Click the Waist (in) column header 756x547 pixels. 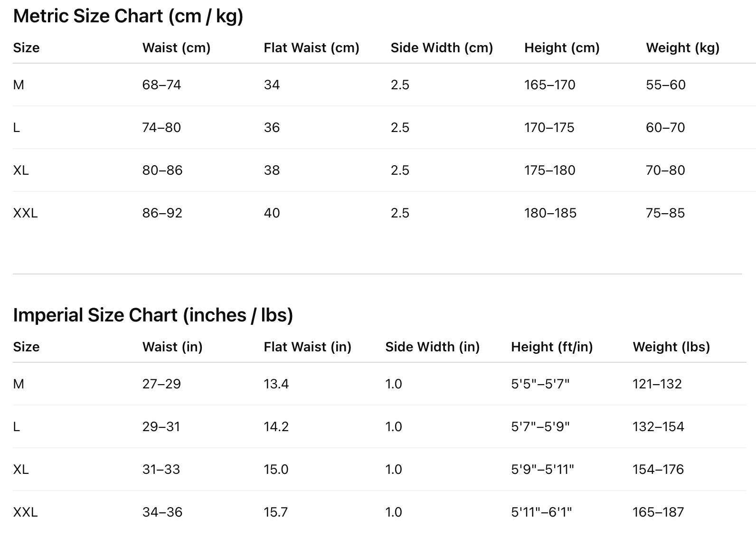[172, 347]
